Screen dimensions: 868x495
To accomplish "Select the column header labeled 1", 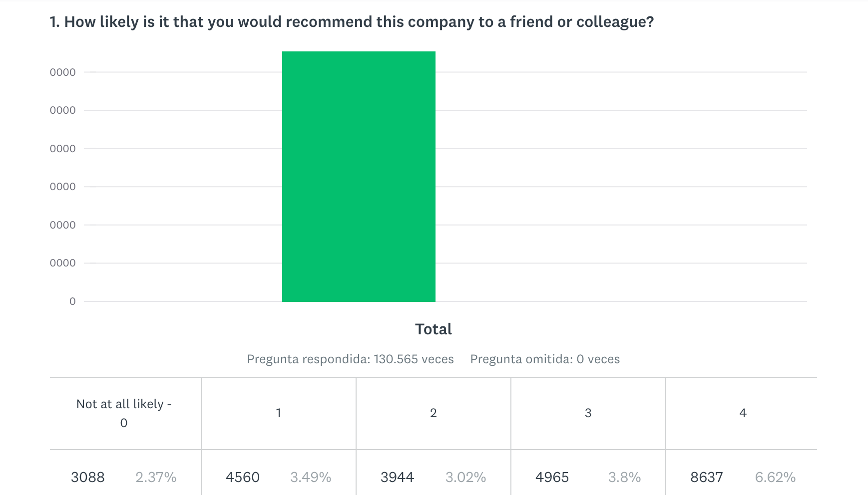I will pos(278,413).
